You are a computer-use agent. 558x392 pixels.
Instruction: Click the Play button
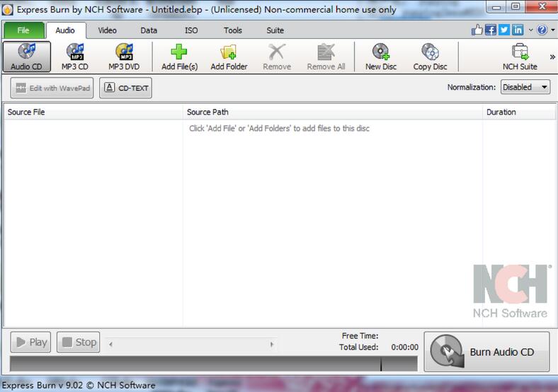(x=30, y=342)
